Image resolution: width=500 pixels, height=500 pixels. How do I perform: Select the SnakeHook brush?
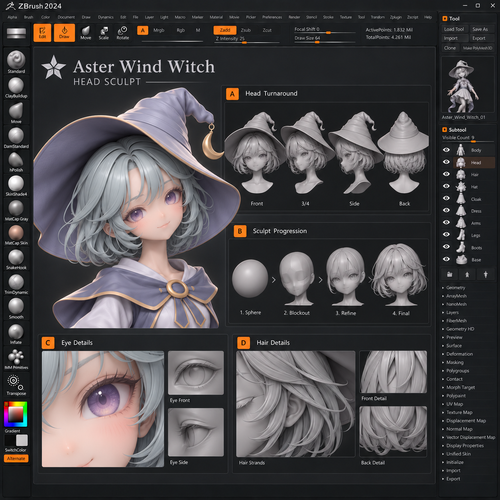tap(16, 260)
